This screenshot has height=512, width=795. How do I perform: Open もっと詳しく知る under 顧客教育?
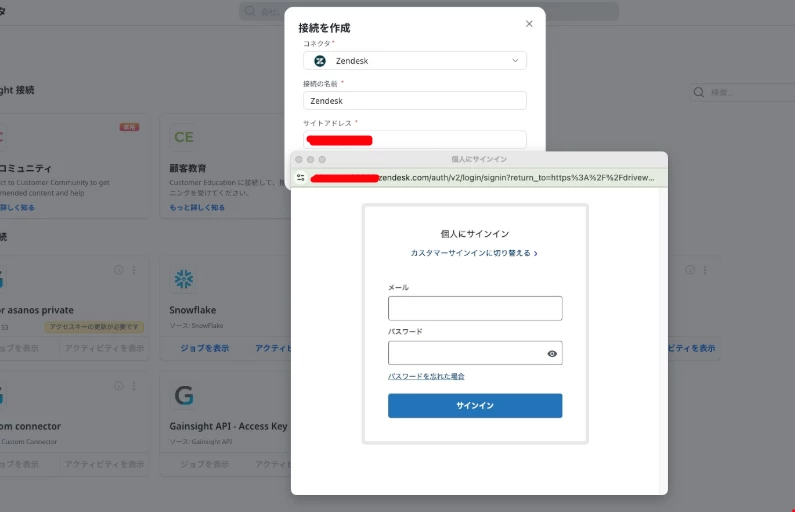coord(197,207)
